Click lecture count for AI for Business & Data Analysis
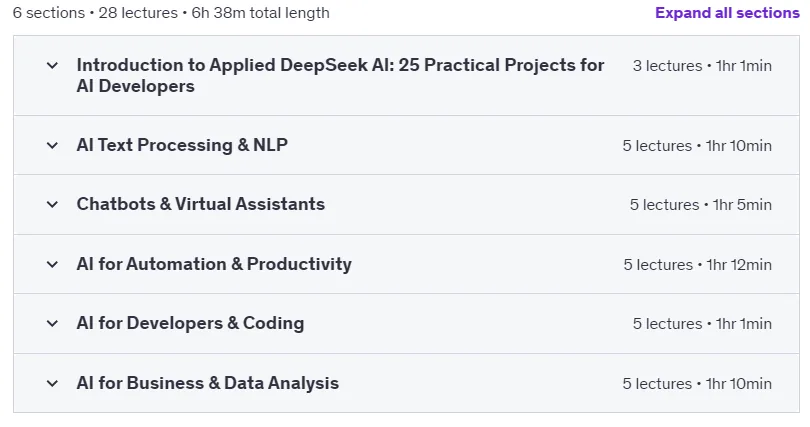The height and width of the screenshot is (427, 810). point(657,384)
